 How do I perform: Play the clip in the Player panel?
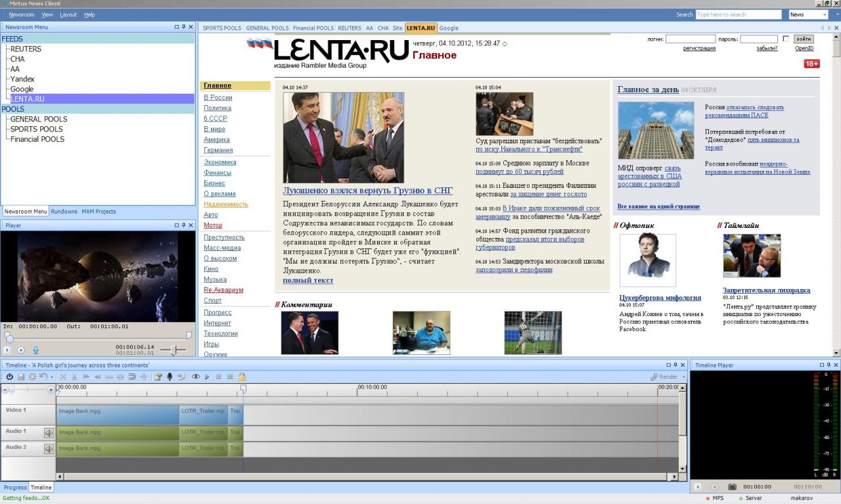7,350
